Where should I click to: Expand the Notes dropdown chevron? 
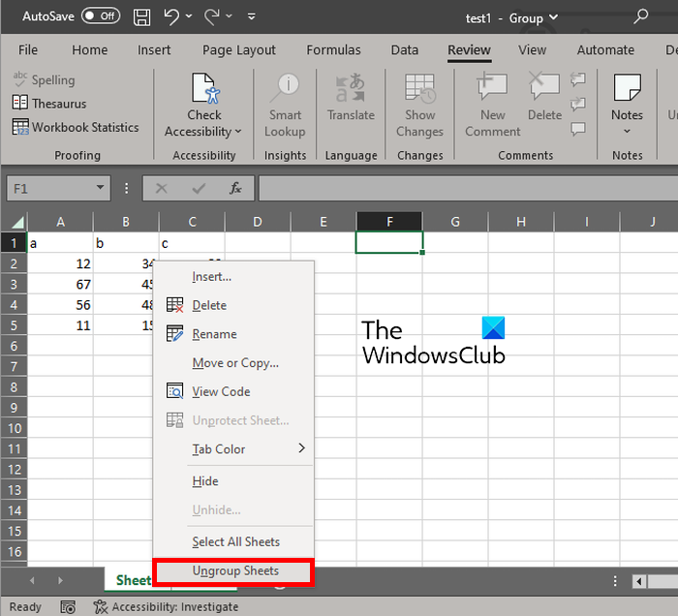click(x=627, y=131)
